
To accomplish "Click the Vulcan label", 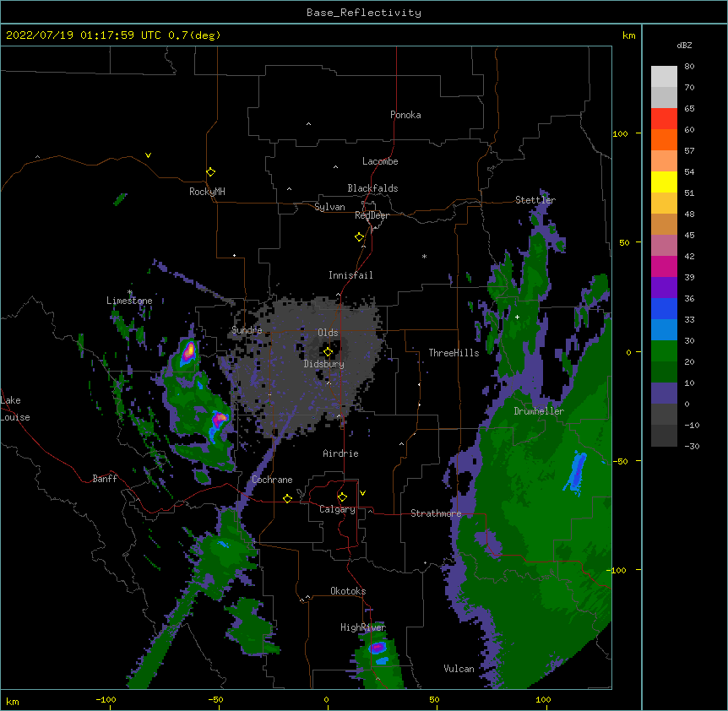I will tap(459, 669).
